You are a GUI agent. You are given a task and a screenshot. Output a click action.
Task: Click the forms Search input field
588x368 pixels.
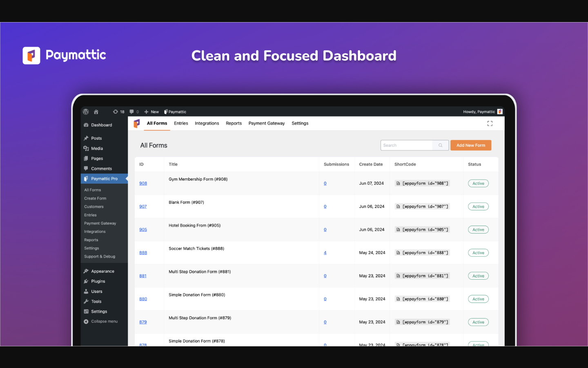(x=407, y=145)
